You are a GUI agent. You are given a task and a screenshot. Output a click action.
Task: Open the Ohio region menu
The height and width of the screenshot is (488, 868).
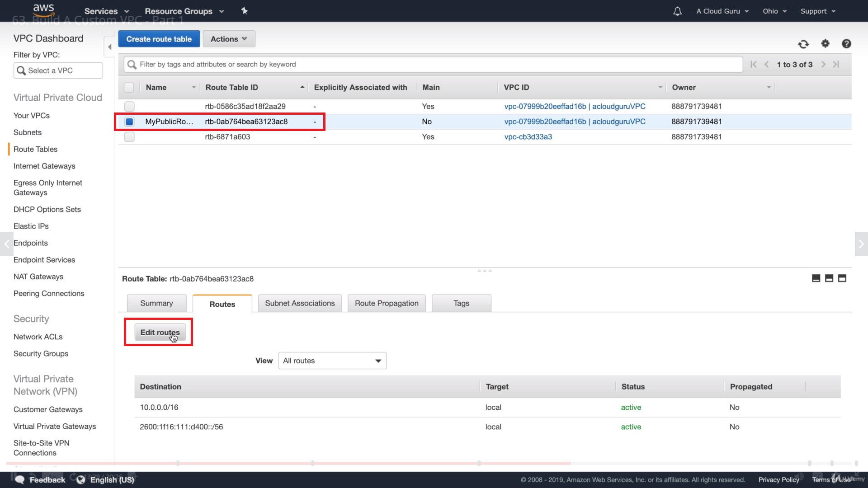click(x=774, y=11)
